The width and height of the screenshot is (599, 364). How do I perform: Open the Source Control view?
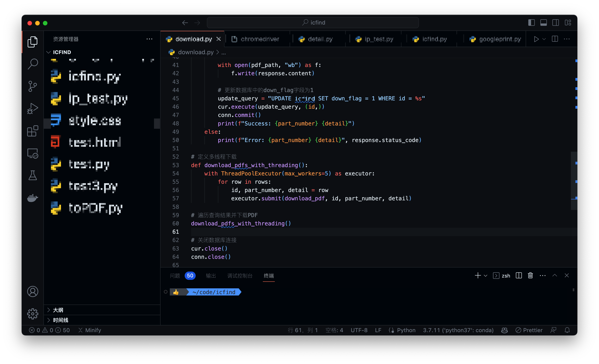click(33, 86)
